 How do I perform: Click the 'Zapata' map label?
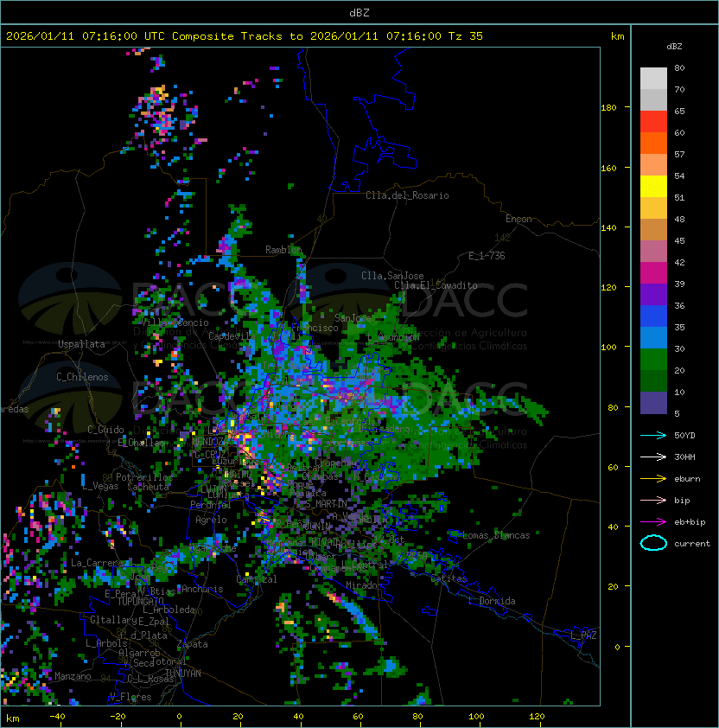(x=192, y=644)
